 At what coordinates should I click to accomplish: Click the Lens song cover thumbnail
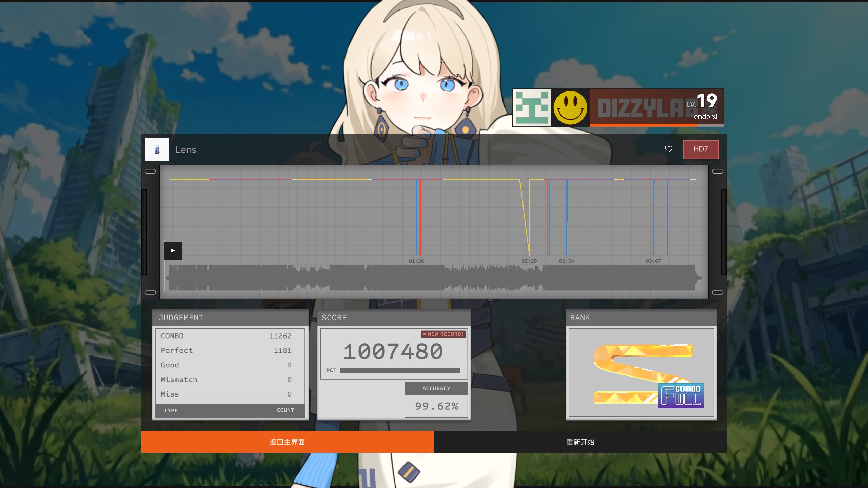point(157,149)
